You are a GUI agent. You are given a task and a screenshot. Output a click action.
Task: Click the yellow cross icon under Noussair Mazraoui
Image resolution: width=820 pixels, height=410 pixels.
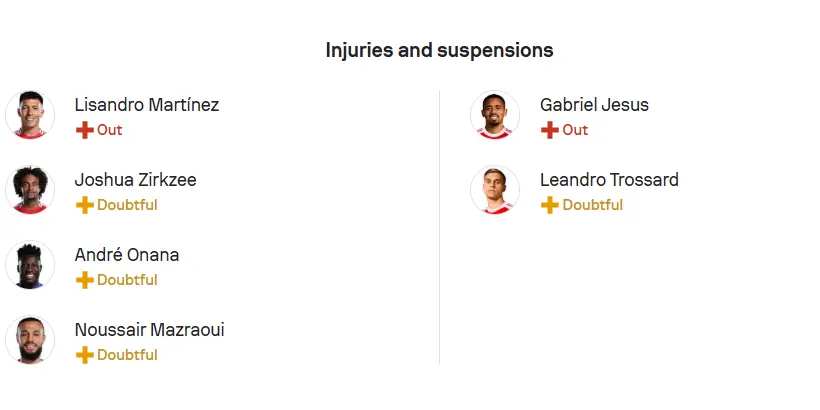point(85,355)
